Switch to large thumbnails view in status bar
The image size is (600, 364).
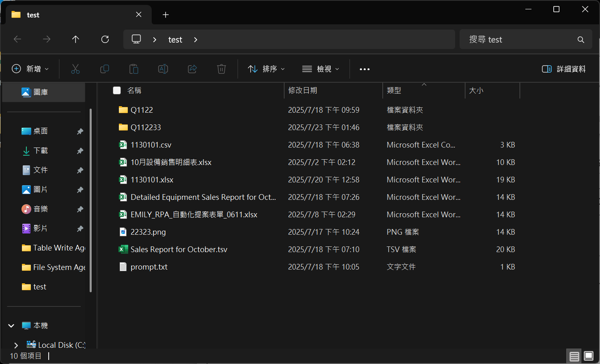point(589,356)
